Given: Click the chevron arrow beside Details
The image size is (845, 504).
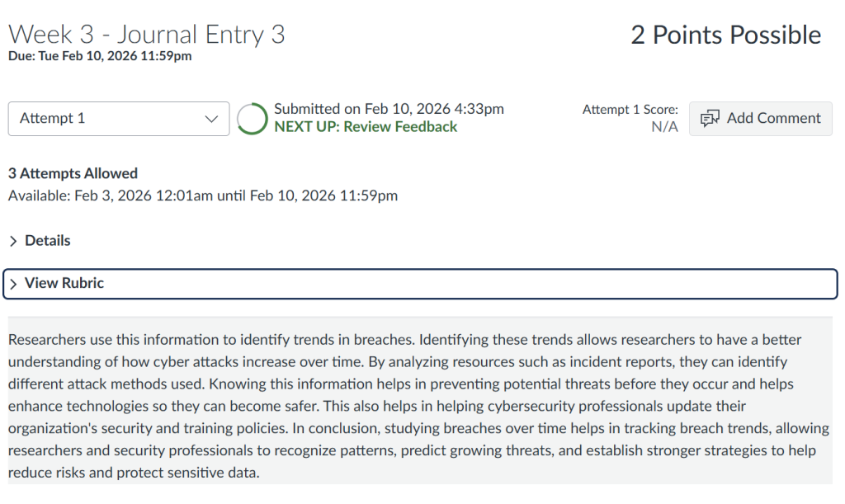Looking at the screenshot, I should [x=13, y=241].
